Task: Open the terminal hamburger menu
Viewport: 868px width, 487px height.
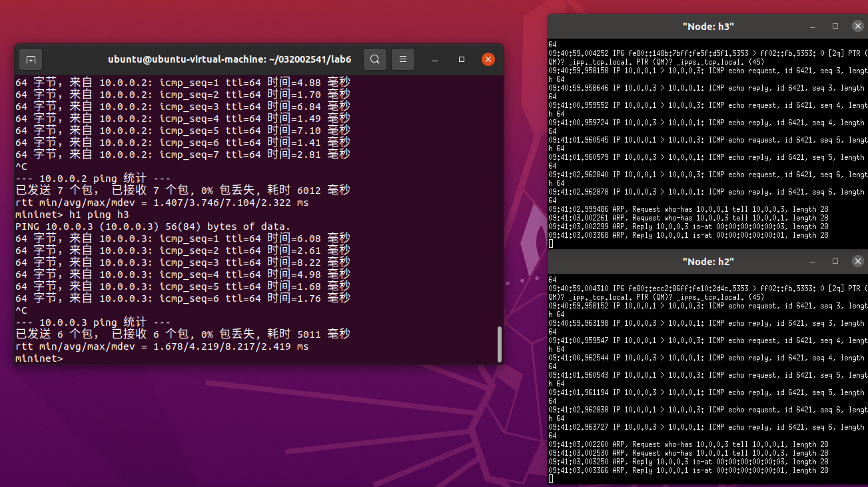Action: (403, 59)
